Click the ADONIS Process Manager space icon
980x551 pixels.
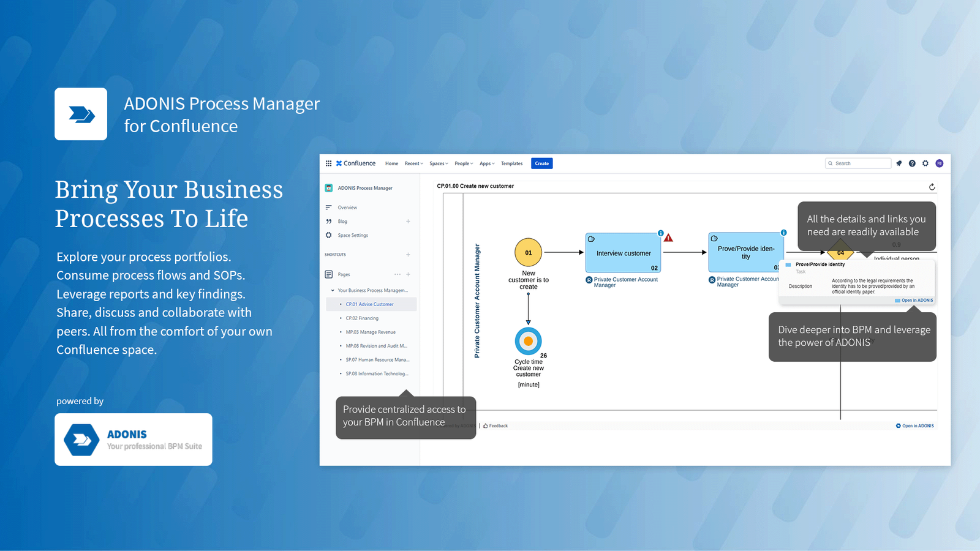[x=328, y=188]
